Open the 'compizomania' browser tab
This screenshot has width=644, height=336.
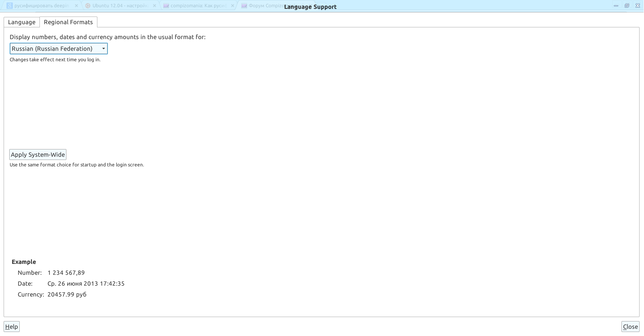point(198,6)
